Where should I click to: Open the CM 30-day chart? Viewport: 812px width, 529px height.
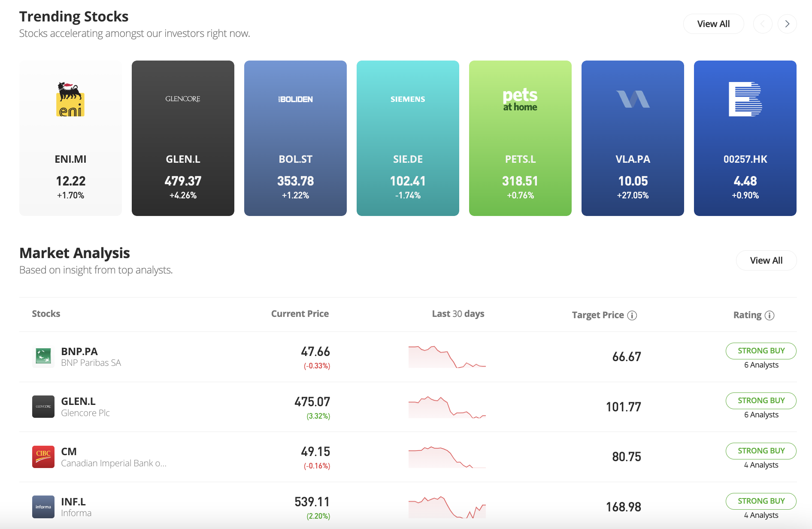[x=447, y=457]
